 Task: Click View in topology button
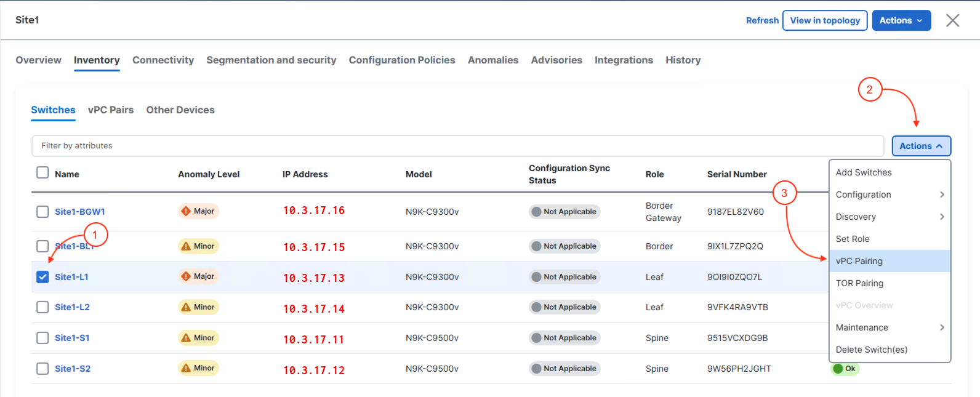coord(825,20)
